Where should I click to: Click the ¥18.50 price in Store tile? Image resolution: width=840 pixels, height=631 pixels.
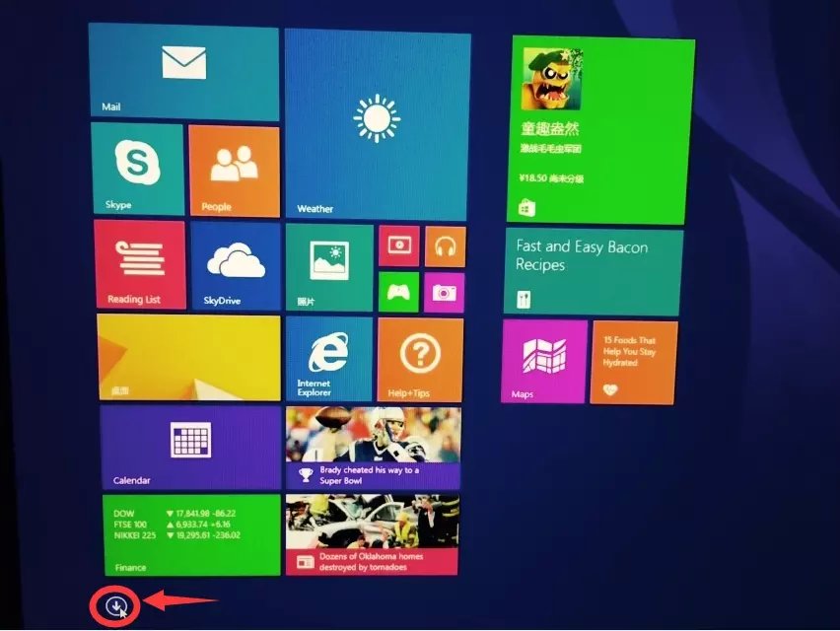click(533, 177)
